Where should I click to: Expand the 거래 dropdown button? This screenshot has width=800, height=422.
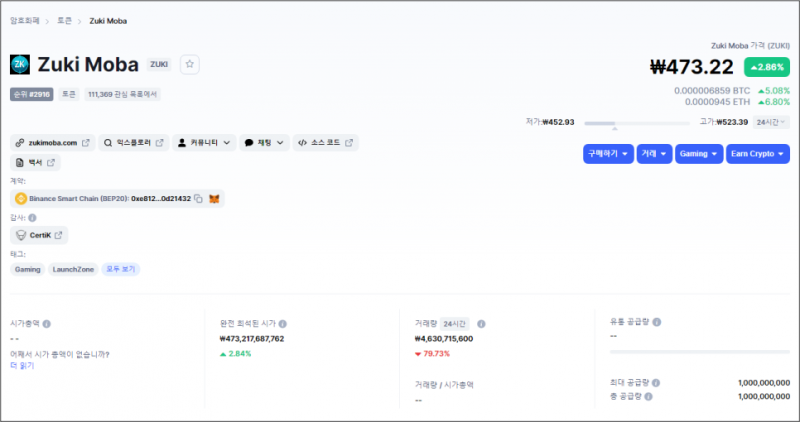point(654,154)
